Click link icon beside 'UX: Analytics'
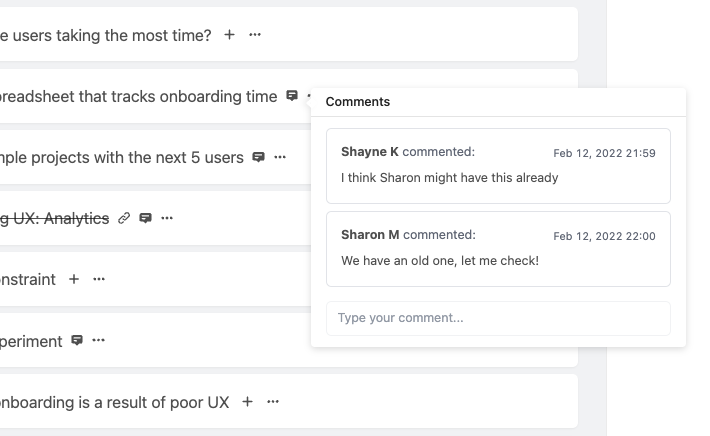 point(124,218)
